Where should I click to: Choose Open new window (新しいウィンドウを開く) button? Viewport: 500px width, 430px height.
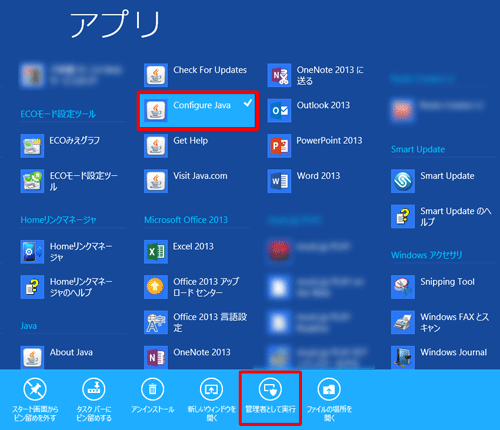tap(212, 399)
